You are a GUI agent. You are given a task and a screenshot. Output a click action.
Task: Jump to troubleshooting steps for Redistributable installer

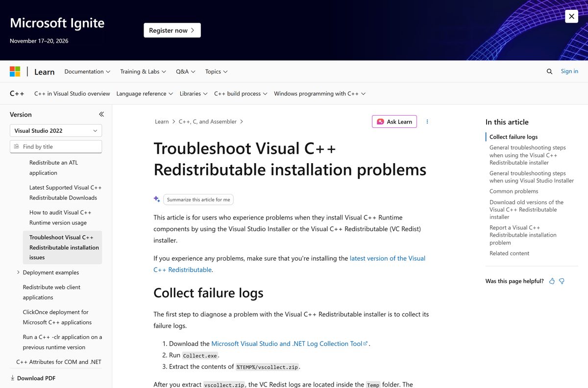[x=528, y=155]
